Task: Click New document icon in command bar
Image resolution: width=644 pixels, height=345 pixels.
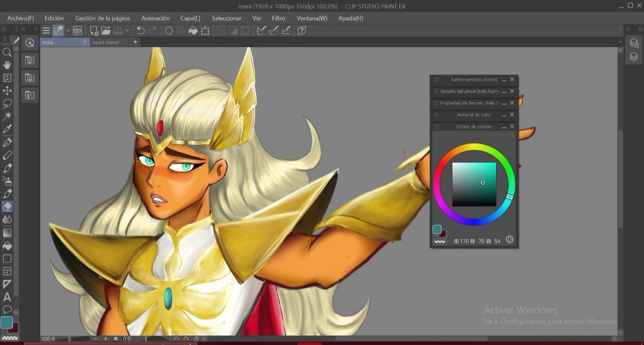Action: tap(94, 31)
